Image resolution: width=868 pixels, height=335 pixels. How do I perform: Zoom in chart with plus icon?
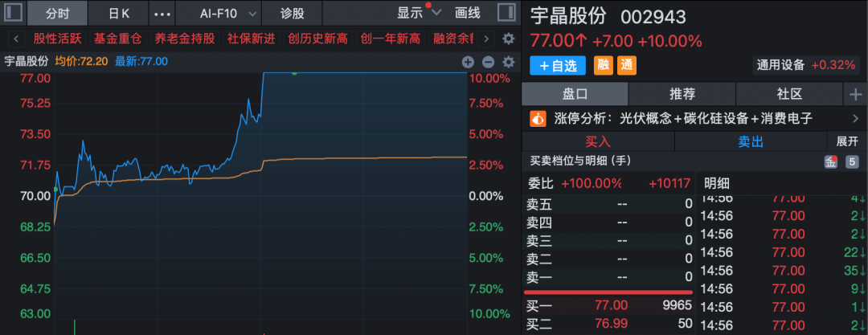468,62
